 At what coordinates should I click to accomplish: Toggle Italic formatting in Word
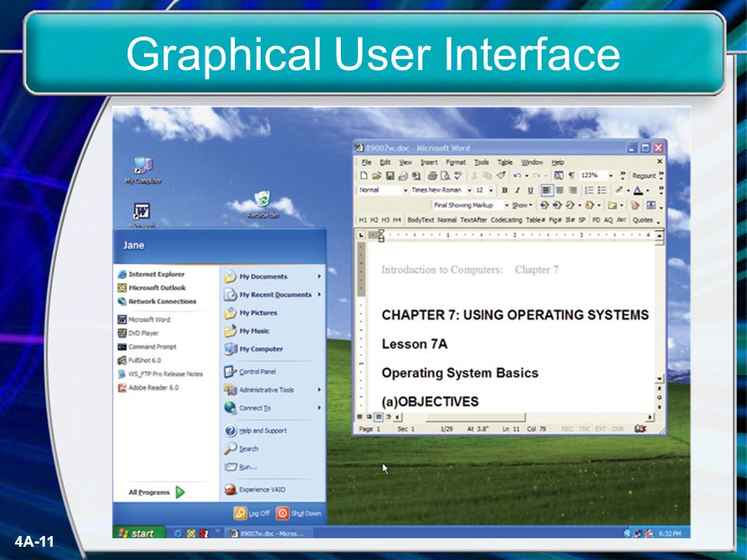(517, 191)
